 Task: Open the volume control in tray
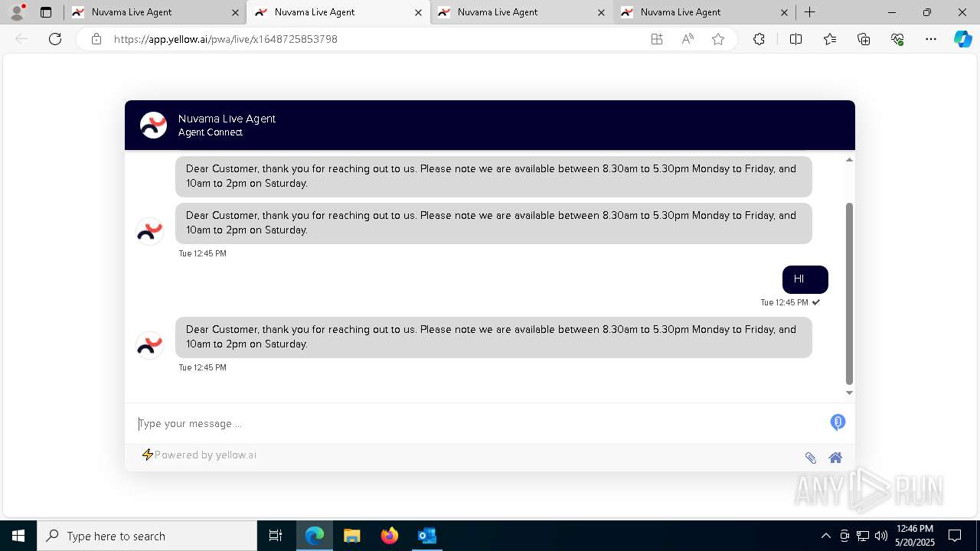(x=880, y=536)
